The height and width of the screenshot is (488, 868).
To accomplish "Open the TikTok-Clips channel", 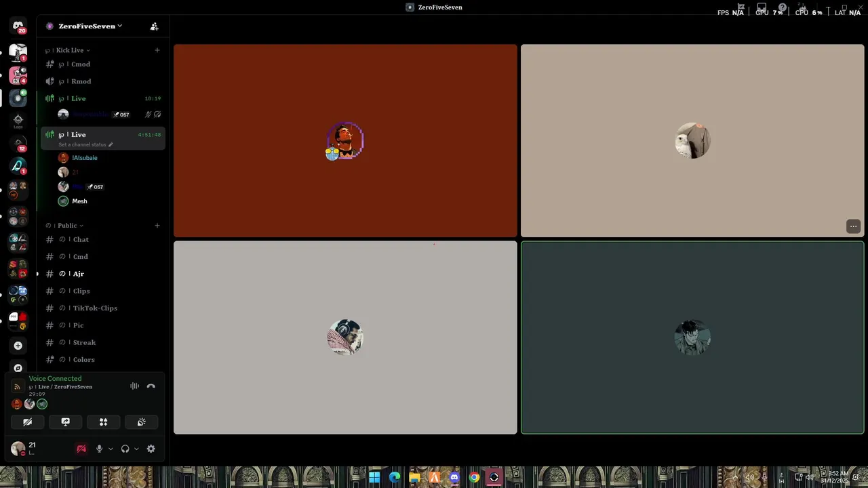I will [102, 308].
